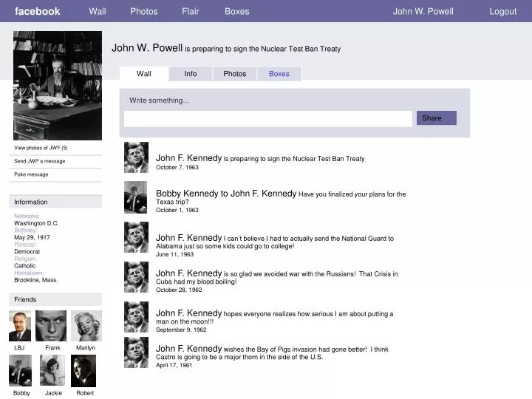Switch to the Boxes profile tab

[x=279, y=74]
